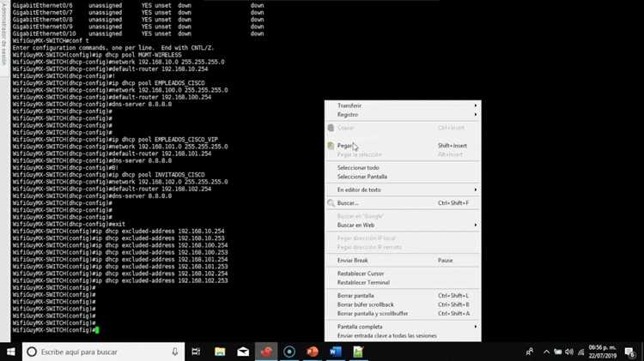The width and height of the screenshot is (644, 361).
Task: Click Seleccionar Pantalla menu entry
Action: pyautogui.click(x=403, y=177)
